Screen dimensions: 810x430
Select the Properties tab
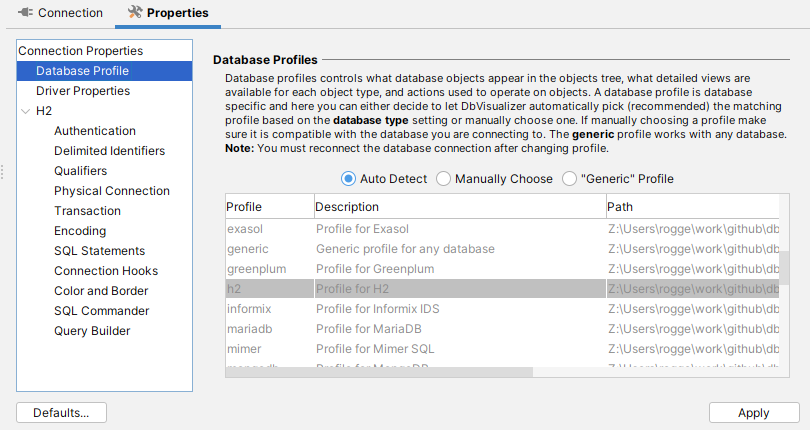pos(177,13)
